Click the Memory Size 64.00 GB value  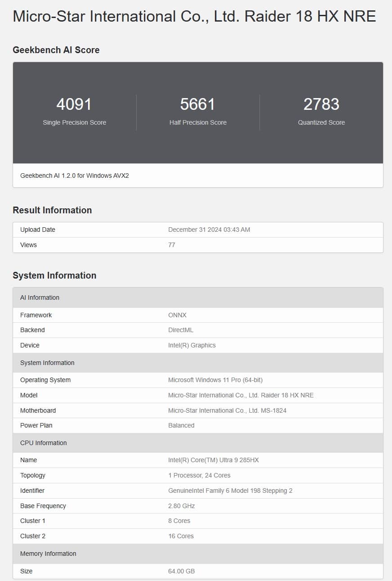182,571
